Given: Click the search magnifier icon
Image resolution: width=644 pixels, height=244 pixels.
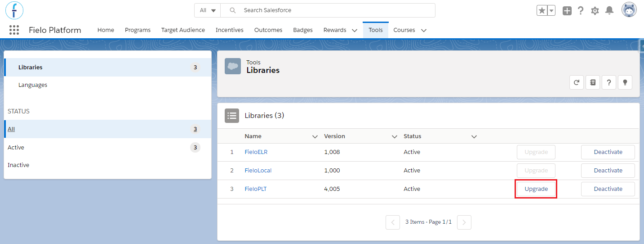Looking at the screenshot, I should (x=233, y=10).
